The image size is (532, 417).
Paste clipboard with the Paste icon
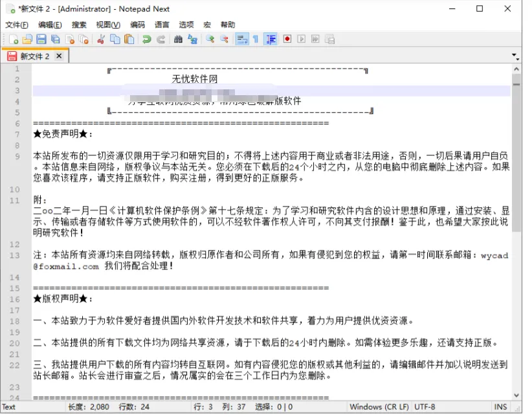tap(129, 39)
